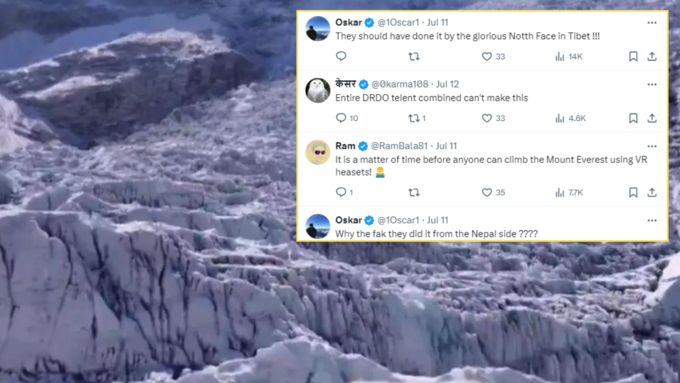Like the tweet about glorious North Face

[x=494, y=56]
